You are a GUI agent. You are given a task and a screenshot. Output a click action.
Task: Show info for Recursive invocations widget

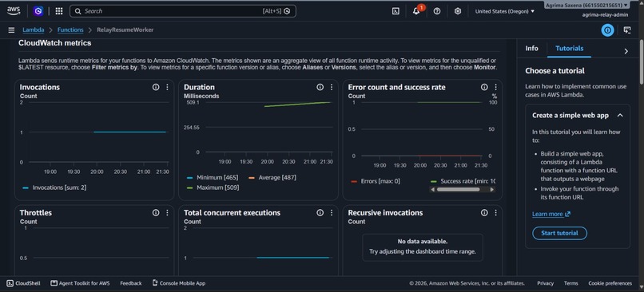coord(484,212)
